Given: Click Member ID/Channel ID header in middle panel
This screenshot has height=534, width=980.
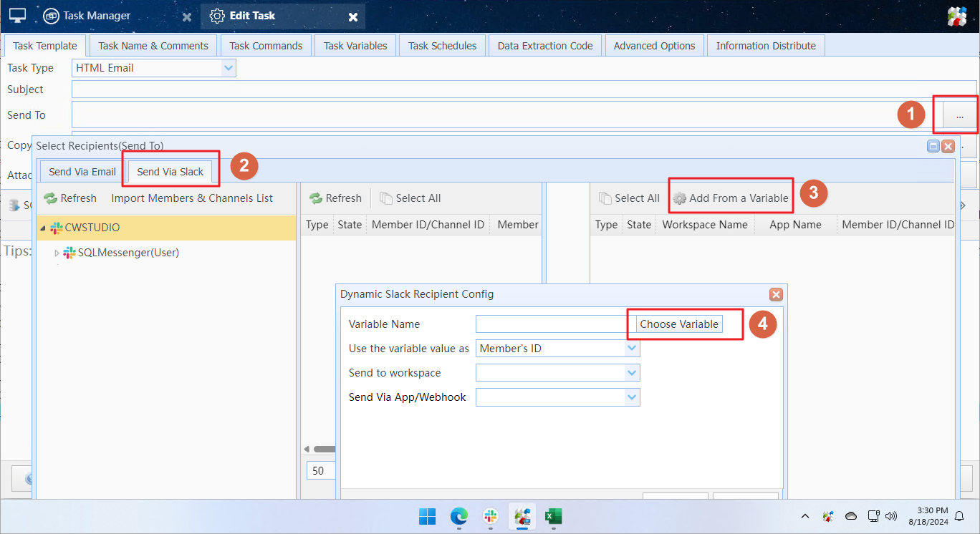Looking at the screenshot, I should [x=428, y=225].
